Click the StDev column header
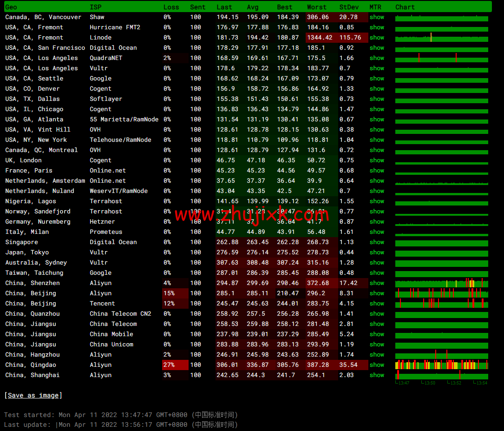Viewport: 504px width, 431px height. (x=348, y=7)
